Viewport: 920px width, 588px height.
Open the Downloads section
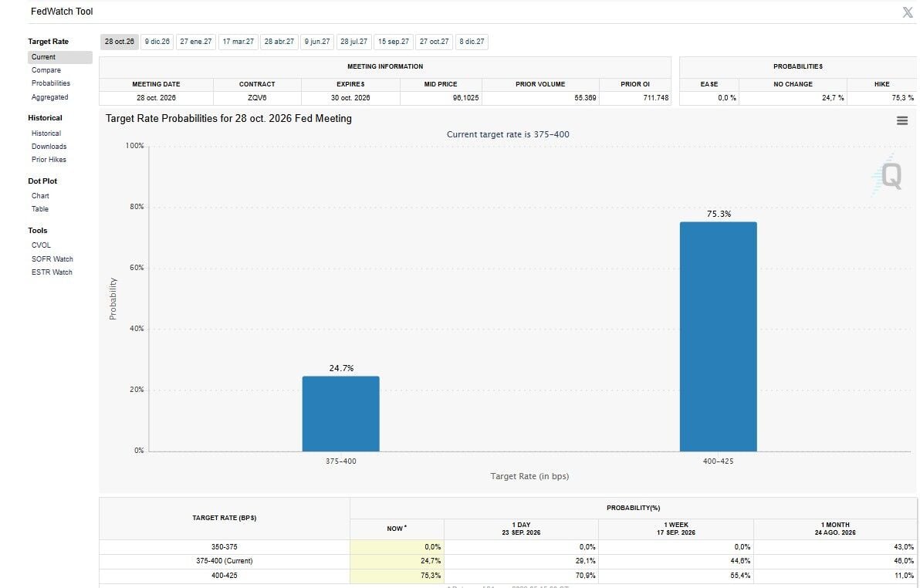49,146
